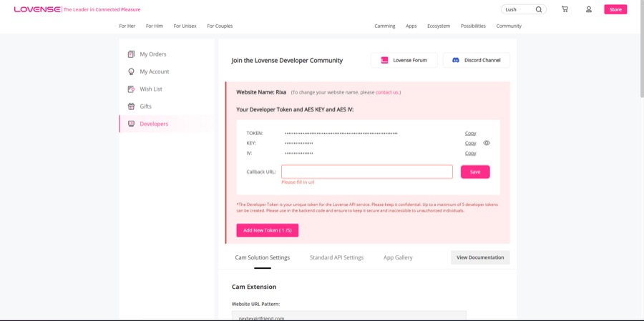Open the Ecosystem menu
644x321 pixels.
(x=439, y=26)
